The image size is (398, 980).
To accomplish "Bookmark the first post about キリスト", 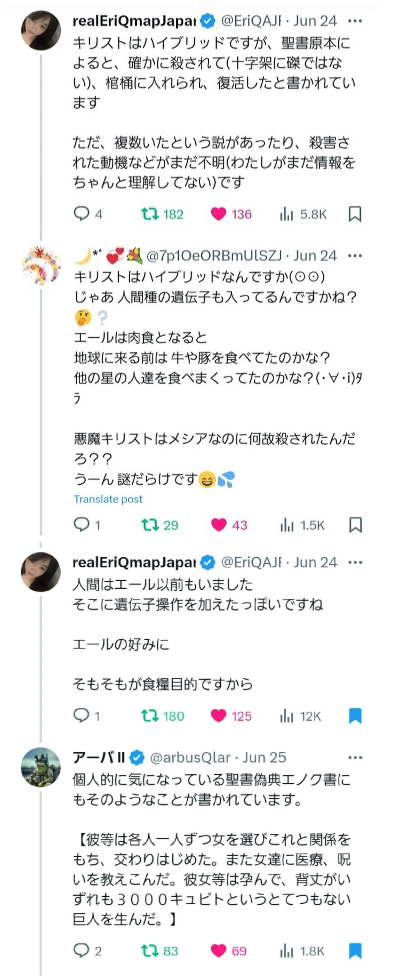I will point(355,214).
